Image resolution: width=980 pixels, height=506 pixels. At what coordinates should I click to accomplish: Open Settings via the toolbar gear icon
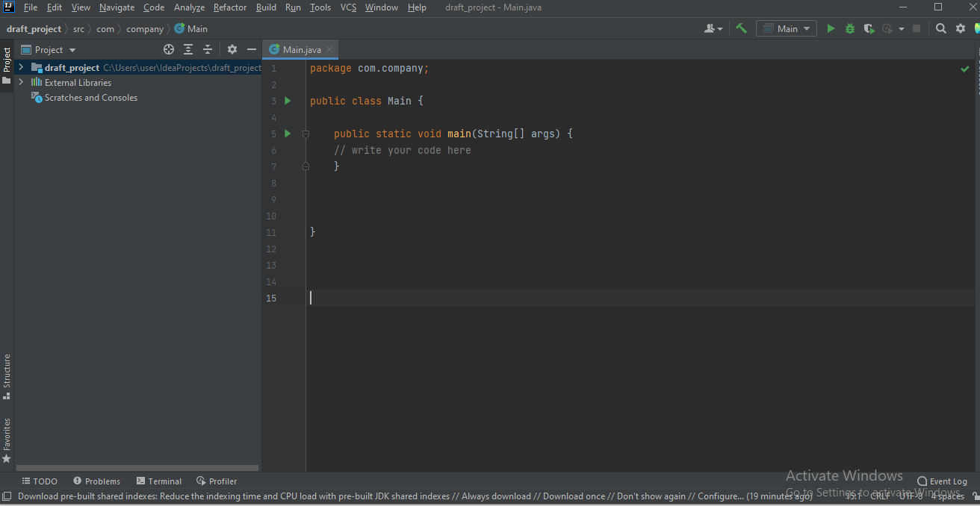tap(960, 28)
